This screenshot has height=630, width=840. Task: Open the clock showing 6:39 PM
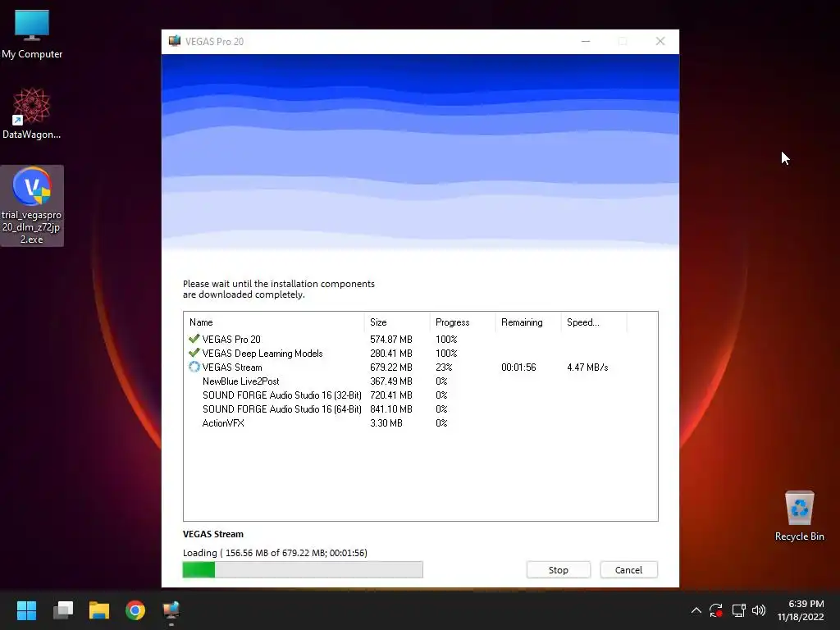coord(801,610)
